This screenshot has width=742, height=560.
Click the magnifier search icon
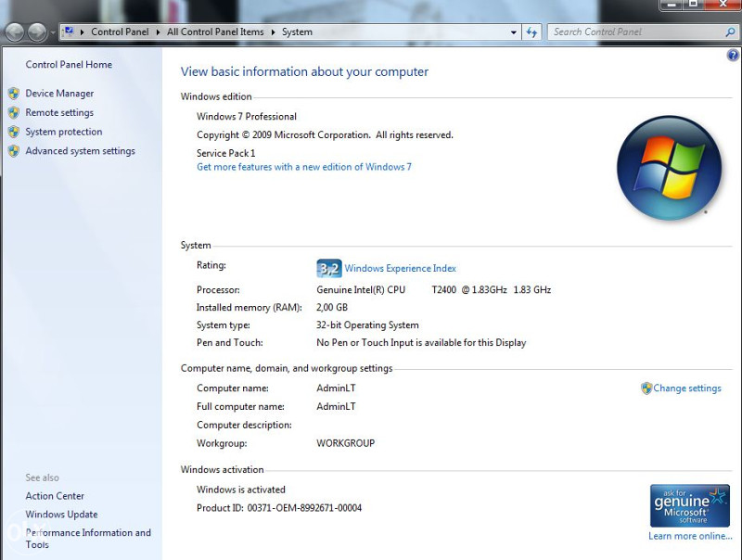tap(730, 32)
